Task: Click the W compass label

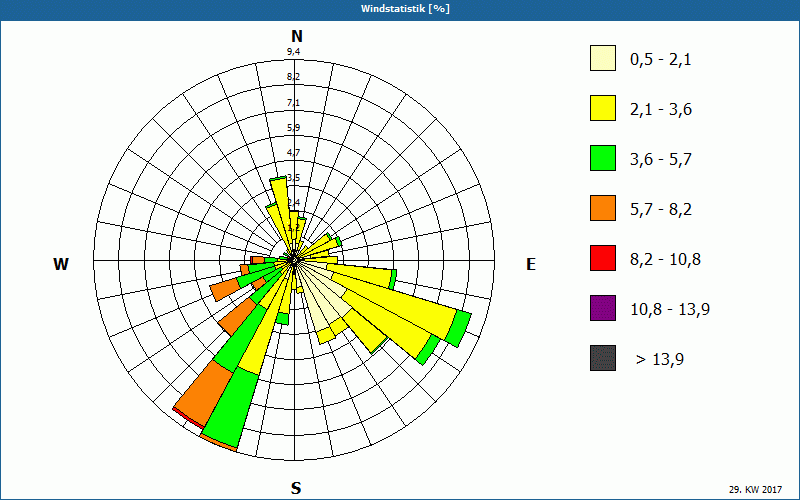Action: (61, 264)
